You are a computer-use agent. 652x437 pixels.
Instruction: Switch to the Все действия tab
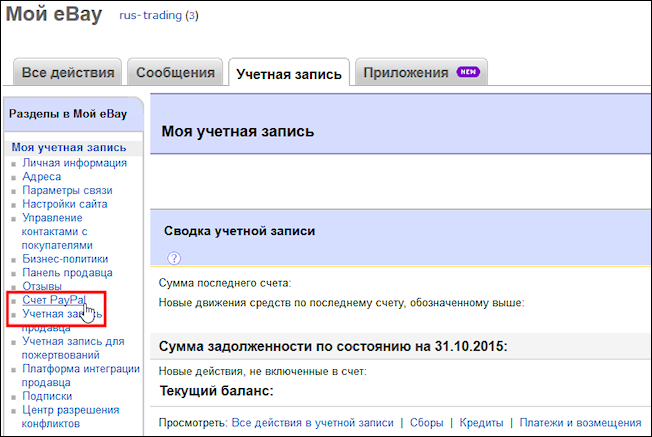pos(68,72)
